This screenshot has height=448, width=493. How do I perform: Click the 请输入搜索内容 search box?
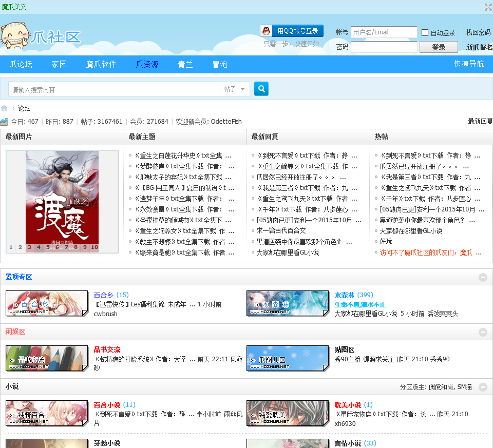tap(114, 89)
